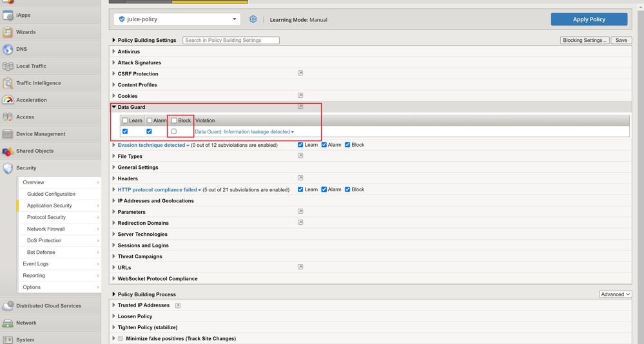
Task: Collapse the Data Guard section
Action: [x=114, y=107]
